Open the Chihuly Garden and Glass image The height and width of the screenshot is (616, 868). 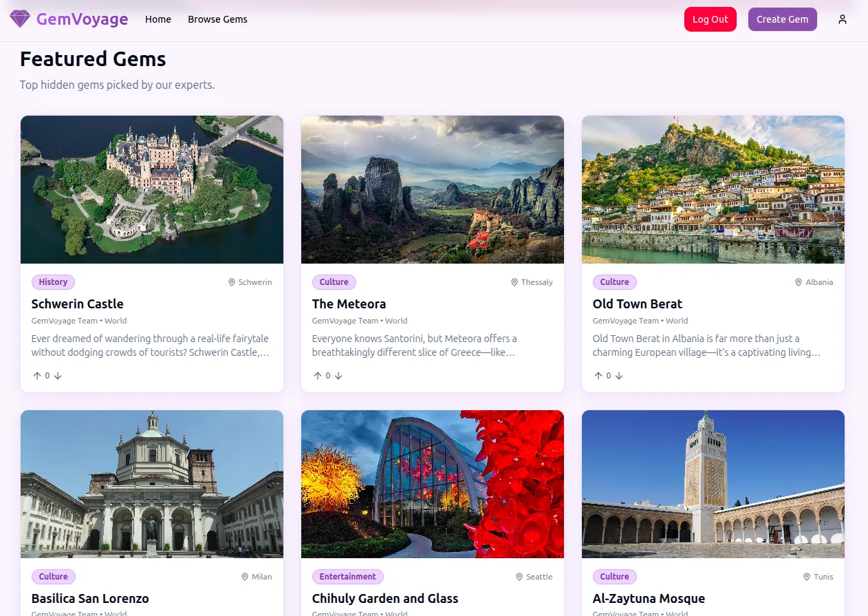pos(433,484)
